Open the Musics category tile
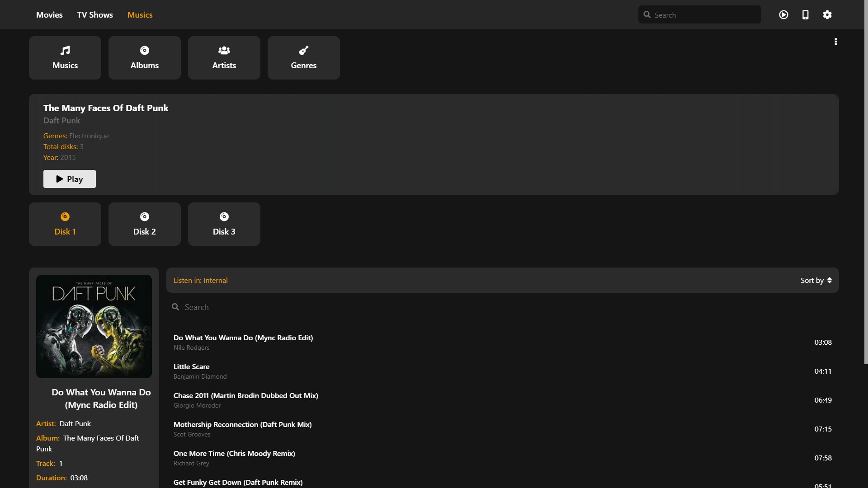The height and width of the screenshot is (488, 868). click(65, 58)
